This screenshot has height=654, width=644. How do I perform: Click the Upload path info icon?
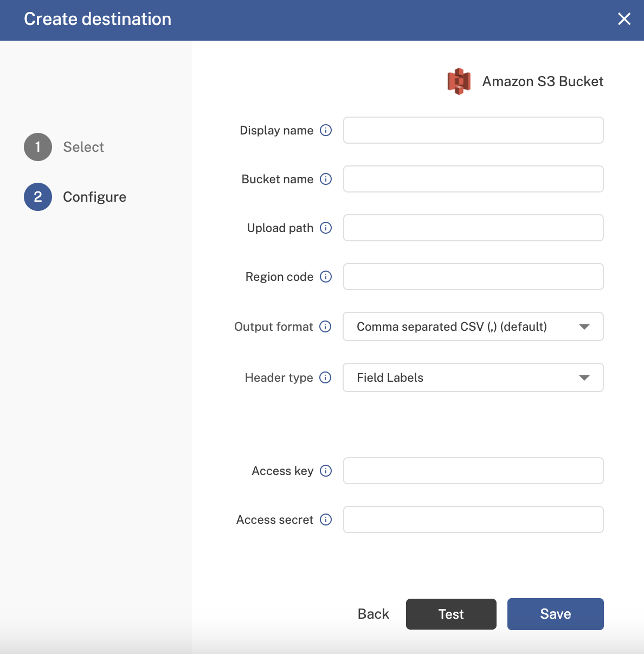click(326, 228)
